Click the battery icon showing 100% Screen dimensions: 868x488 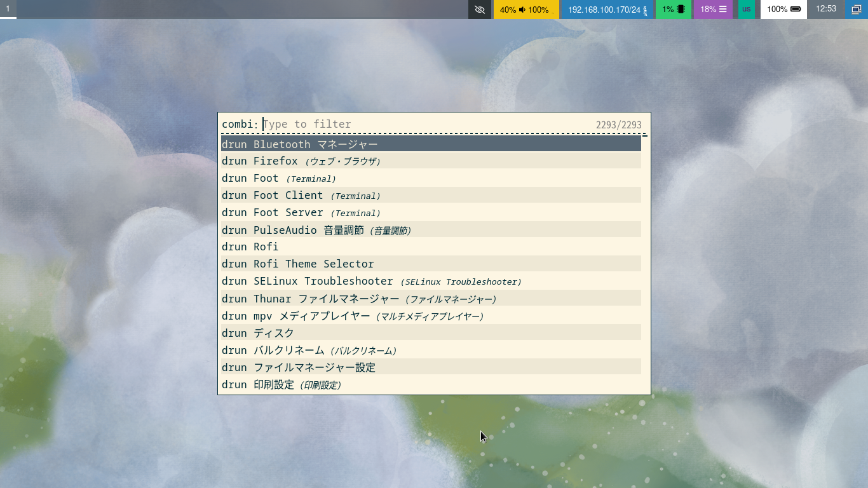pyautogui.click(x=796, y=10)
